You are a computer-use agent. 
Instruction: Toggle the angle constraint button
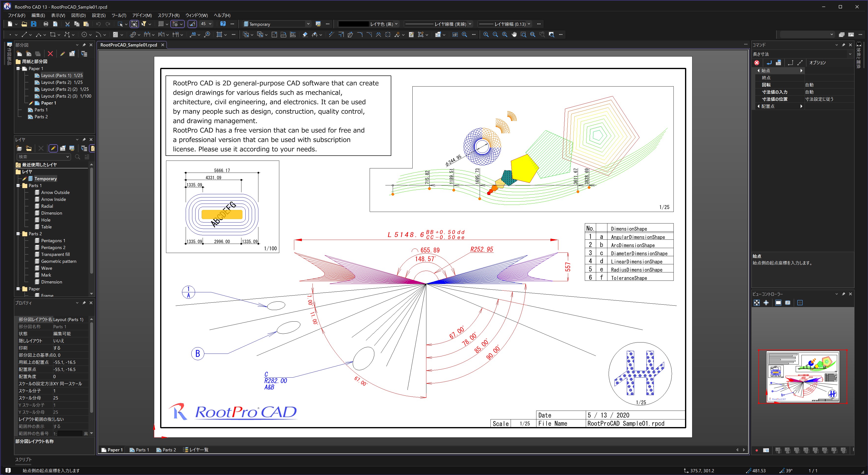(x=192, y=24)
